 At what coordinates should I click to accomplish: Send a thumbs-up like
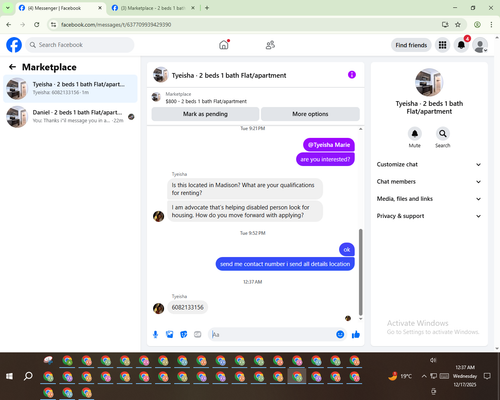click(x=356, y=334)
